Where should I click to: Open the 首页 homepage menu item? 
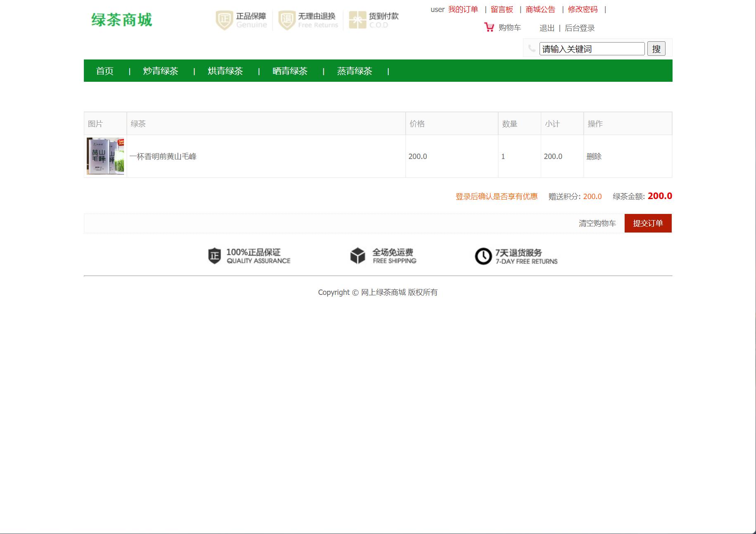tap(105, 71)
